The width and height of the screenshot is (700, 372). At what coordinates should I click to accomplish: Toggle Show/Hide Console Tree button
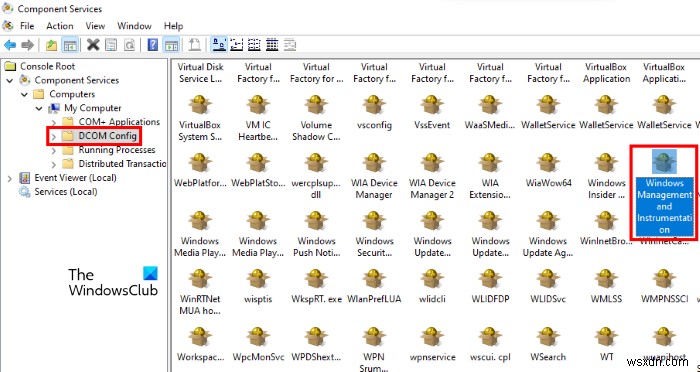pyautogui.click(x=70, y=45)
